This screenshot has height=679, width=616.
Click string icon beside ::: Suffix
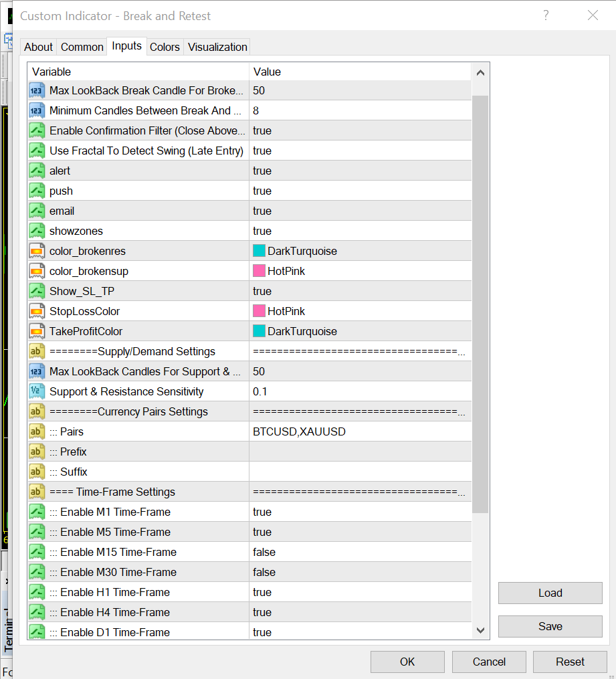(37, 472)
